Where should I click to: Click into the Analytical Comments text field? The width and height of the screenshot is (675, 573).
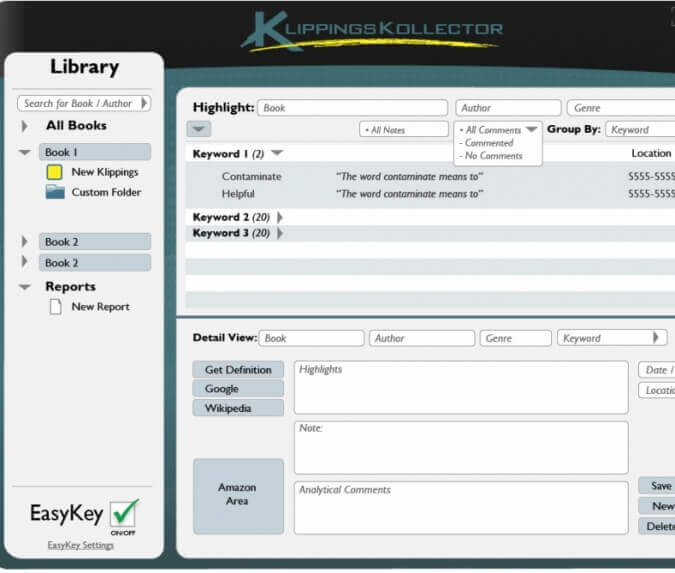click(x=461, y=507)
